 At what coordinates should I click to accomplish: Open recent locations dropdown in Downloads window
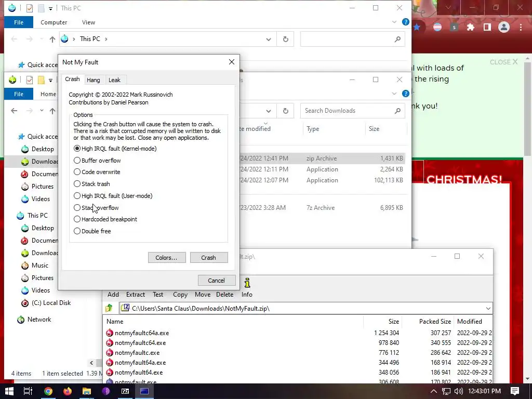point(42,111)
